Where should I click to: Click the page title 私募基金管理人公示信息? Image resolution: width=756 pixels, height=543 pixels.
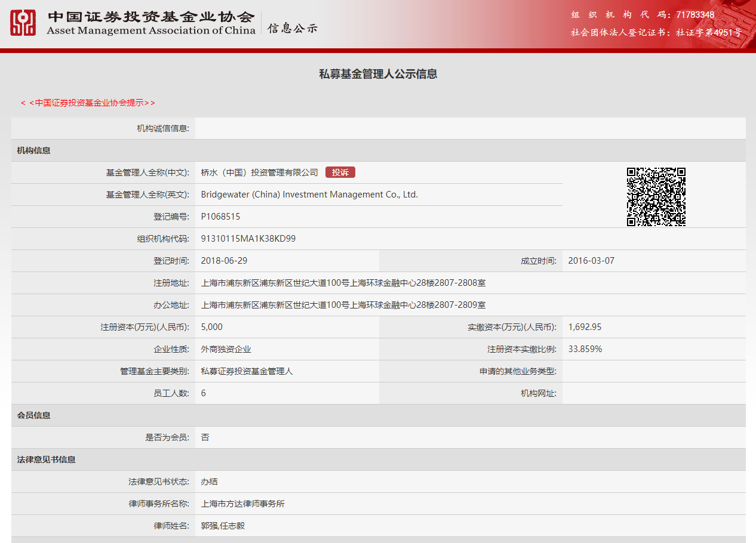tap(377, 73)
